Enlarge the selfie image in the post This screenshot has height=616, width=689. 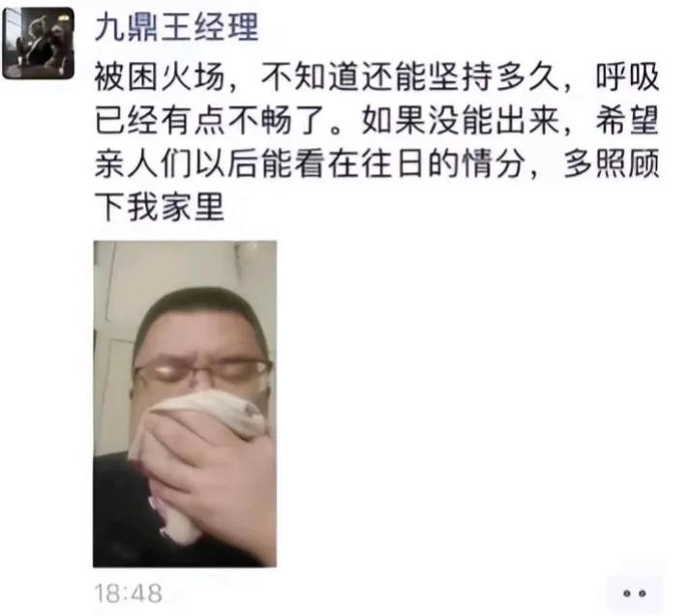tap(185, 403)
